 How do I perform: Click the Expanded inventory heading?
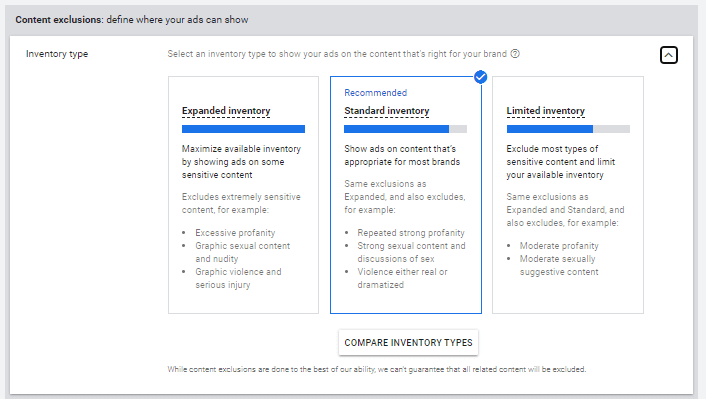226,111
